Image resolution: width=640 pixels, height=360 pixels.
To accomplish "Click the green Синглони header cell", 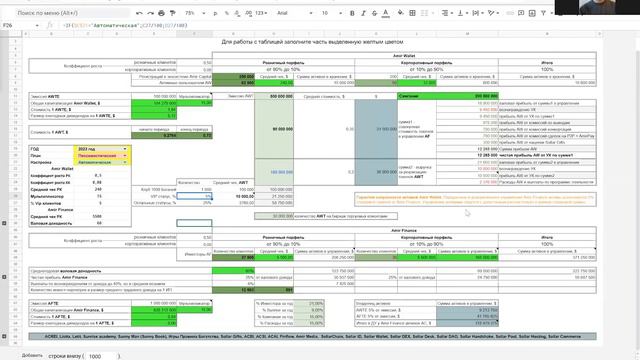I will 448,96.
